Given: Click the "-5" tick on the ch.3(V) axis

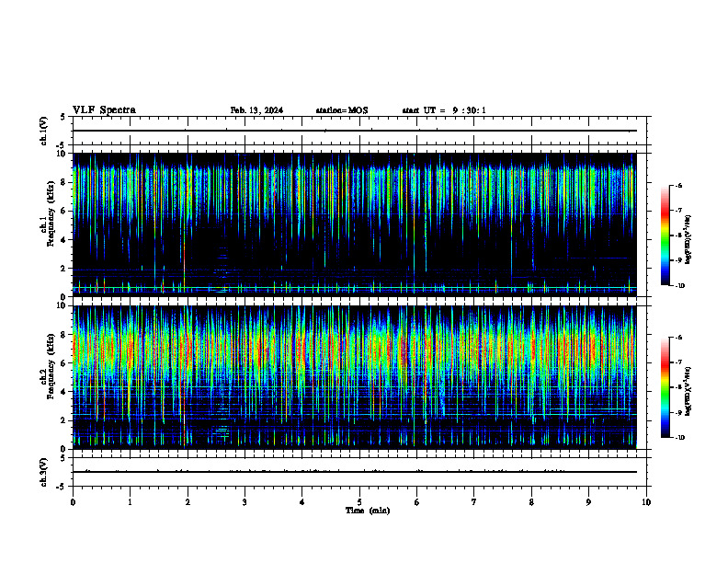Looking at the screenshot, I should tap(61, 487).
